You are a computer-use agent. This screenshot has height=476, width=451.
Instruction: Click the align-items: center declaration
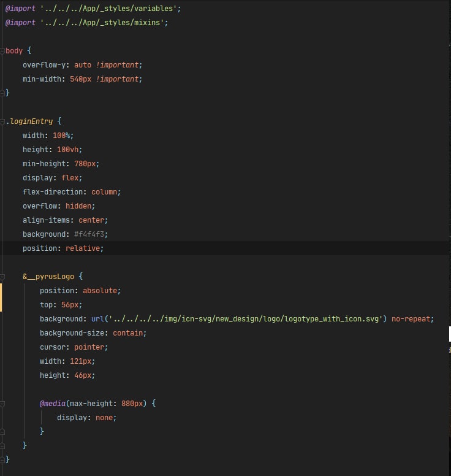tap(65, 220)
